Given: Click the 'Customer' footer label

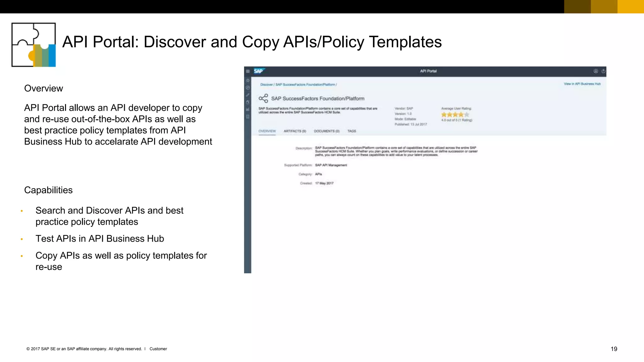Looking at the screenshot, I should coord(158,349).
